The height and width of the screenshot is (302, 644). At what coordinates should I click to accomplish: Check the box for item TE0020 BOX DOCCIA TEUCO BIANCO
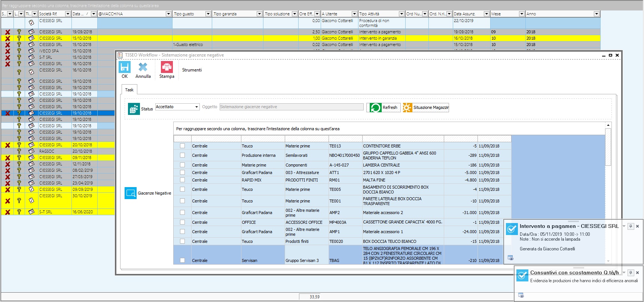[x=182, y=241]
